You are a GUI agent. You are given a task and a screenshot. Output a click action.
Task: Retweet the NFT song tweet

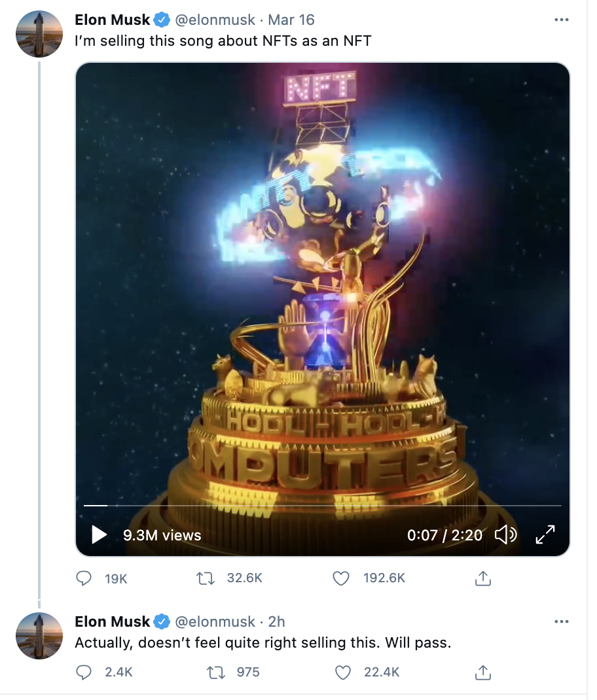pos(206,578)
